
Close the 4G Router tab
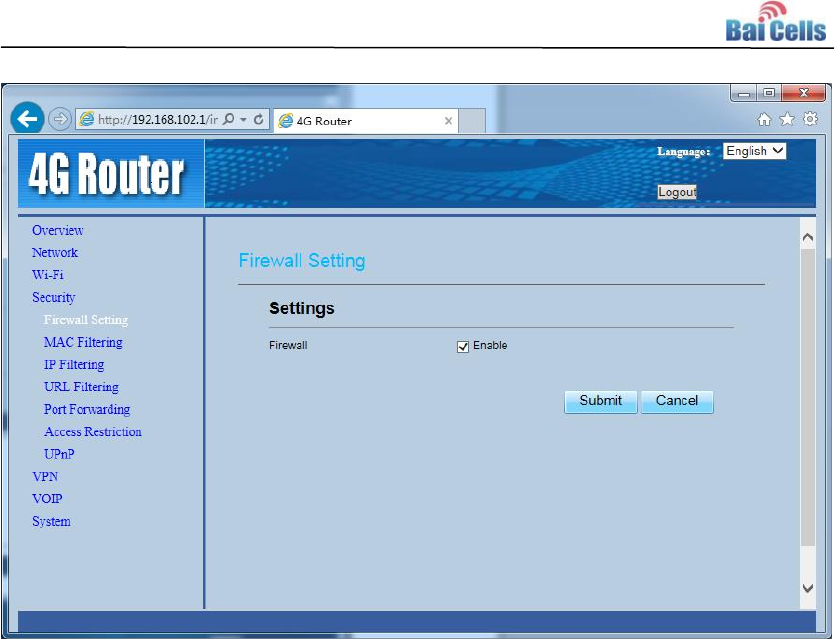coord(448,121)
